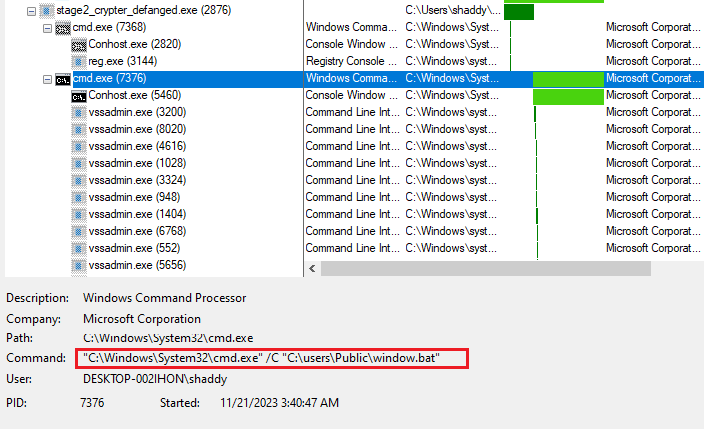Screen dimensions: 704x429
Task: Select vssadmin.exe (3324) process
Action: point(137,180)
